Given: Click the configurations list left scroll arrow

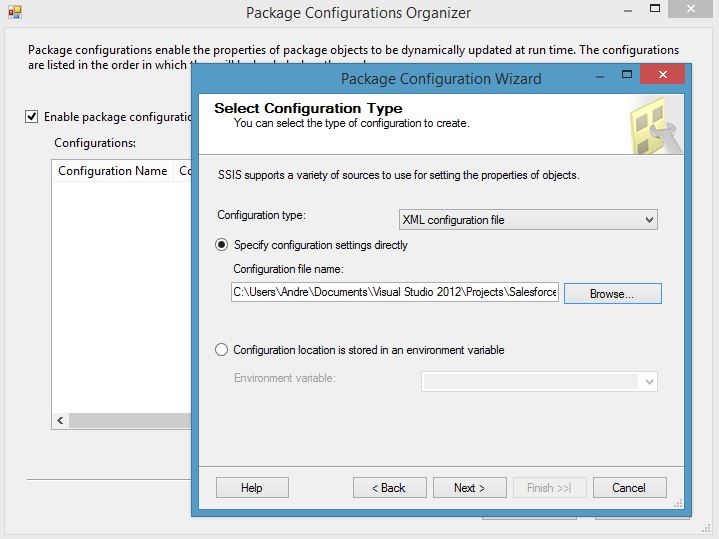Looking at the screenshot, I should coord(60,421).
